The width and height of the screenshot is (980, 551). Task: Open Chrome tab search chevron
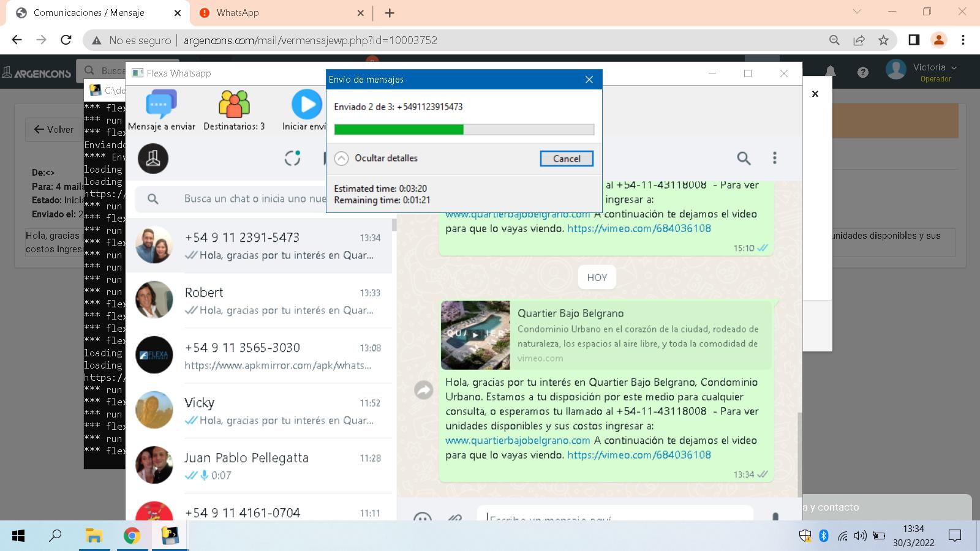point(857,12)
